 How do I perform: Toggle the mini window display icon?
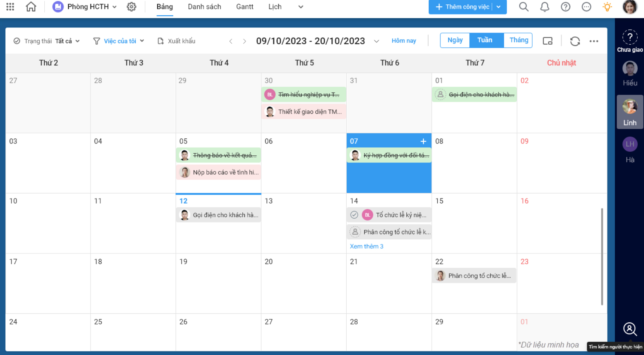(548, 41)
